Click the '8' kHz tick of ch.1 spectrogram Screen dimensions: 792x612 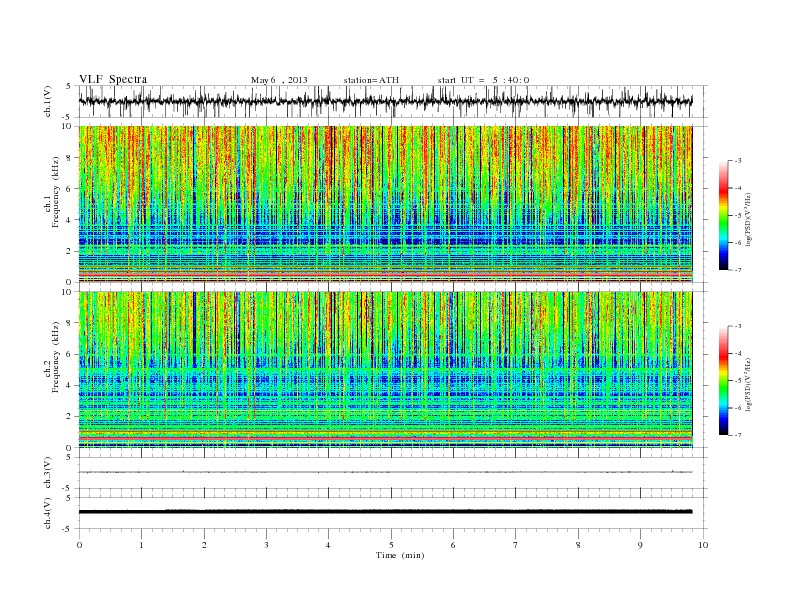point(69,158)
